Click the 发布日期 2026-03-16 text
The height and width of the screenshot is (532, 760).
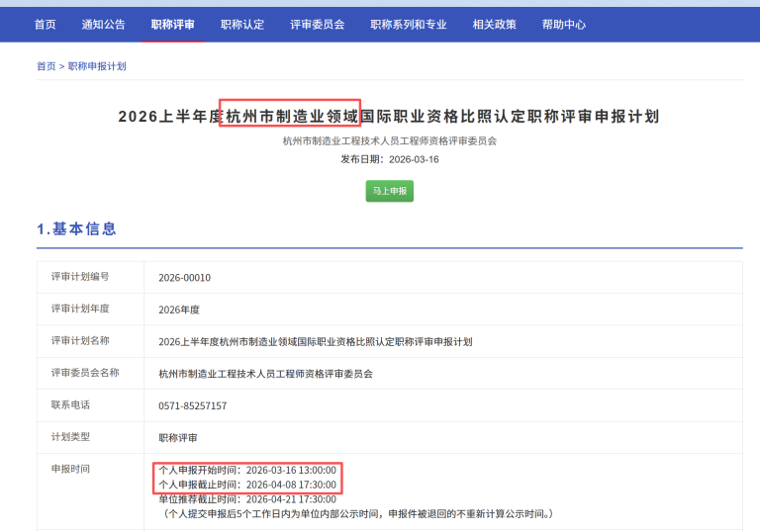coord(389,159)
